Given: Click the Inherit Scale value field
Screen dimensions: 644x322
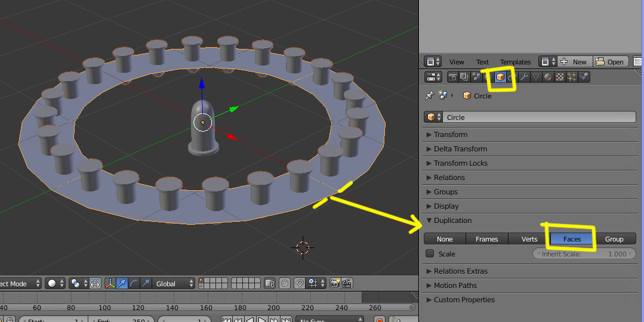Looking at the screenshot, I should (x=584, y=254).
